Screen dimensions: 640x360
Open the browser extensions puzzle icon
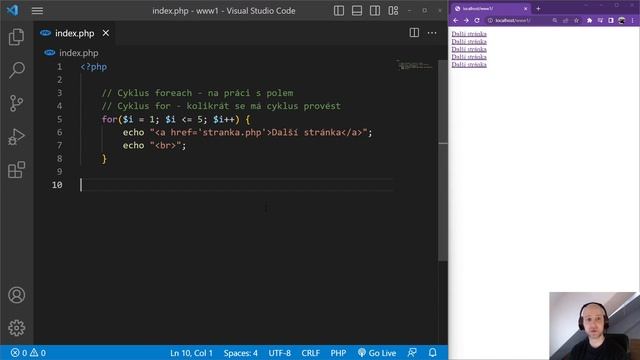pyautogui.click(x=589, y=20)
